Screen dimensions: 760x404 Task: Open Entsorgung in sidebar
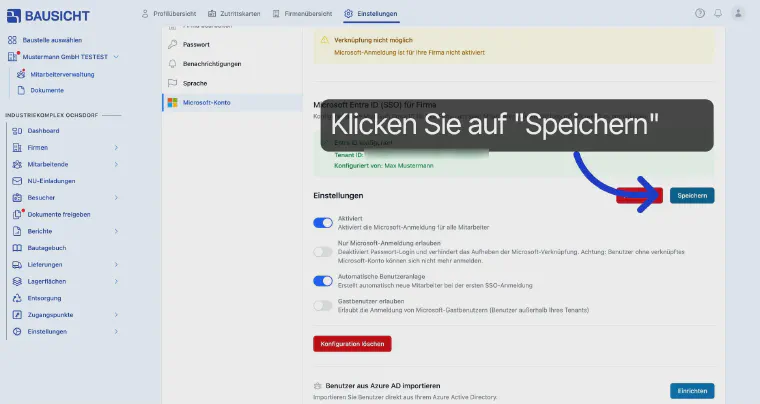pos(44,298)
